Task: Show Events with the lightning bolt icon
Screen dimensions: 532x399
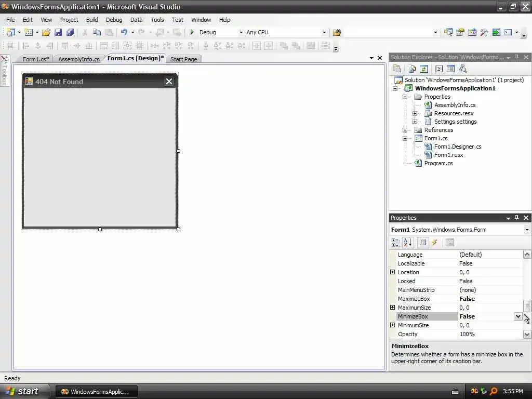Action: [x=435, y=242]
